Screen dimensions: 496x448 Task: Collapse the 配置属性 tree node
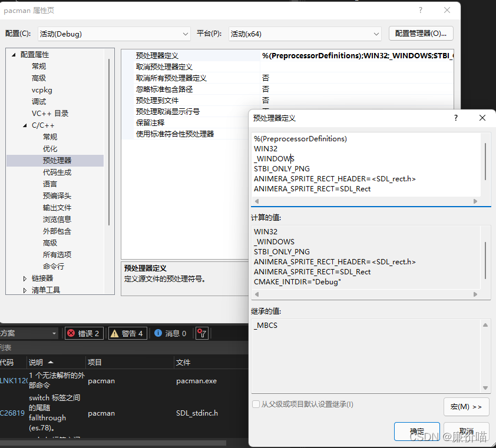point(14,55)
